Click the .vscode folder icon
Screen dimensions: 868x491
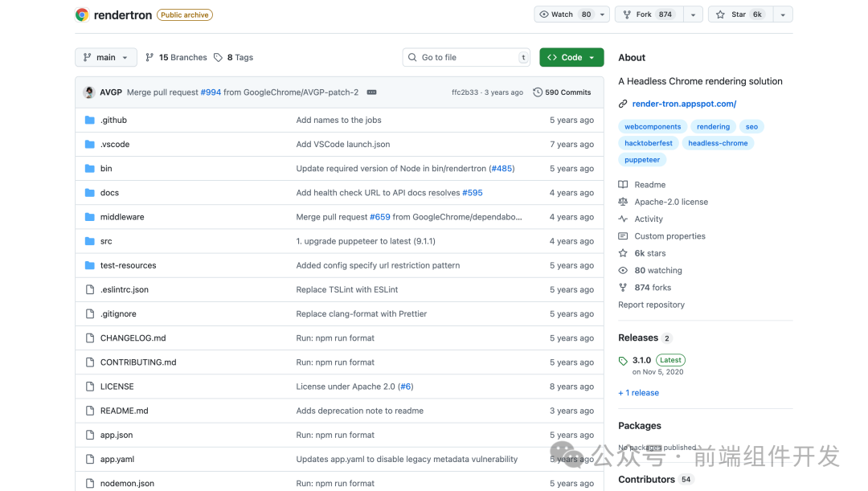(x=90, y=145)
